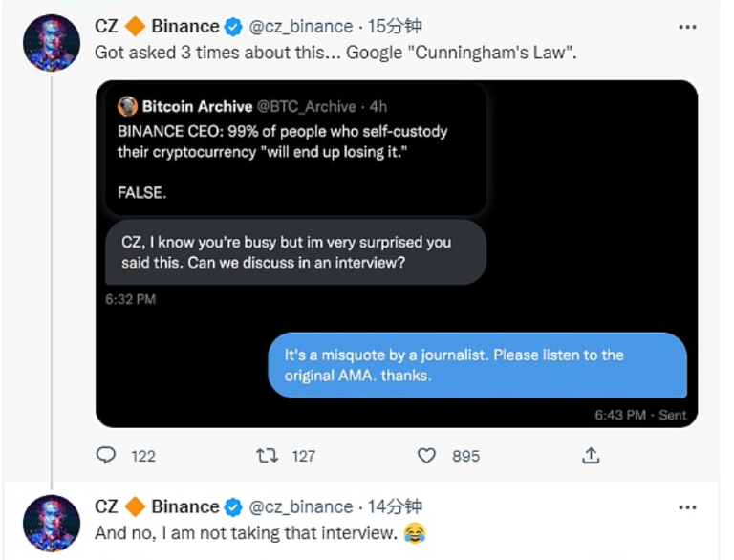Open more options menu on first tweet

(687, 27)
